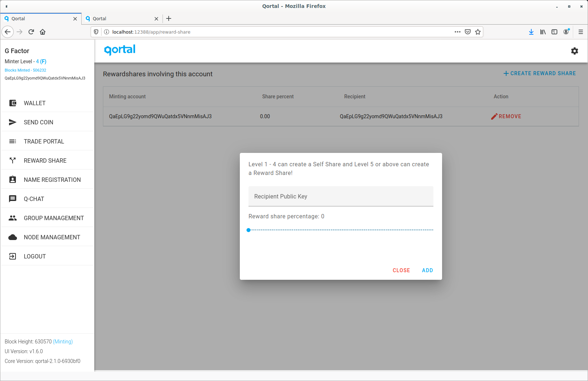Click the Name Registration badge icon
The image size is (588, 381).
(13, 180)
